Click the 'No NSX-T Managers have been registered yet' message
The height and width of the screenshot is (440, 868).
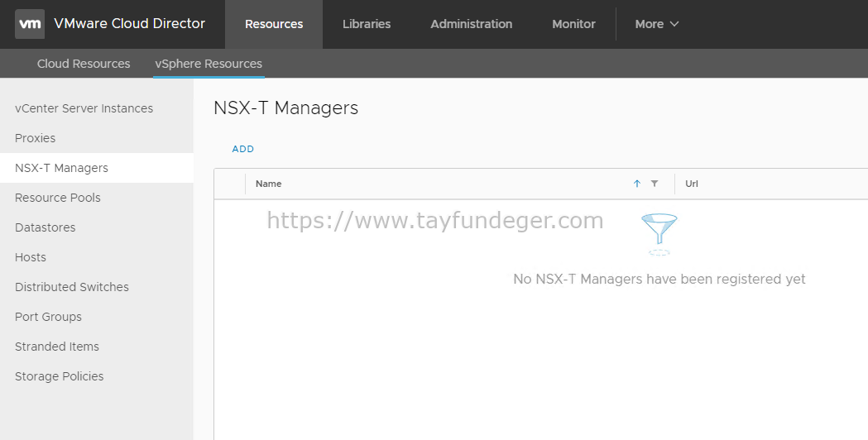click(659, 279)
